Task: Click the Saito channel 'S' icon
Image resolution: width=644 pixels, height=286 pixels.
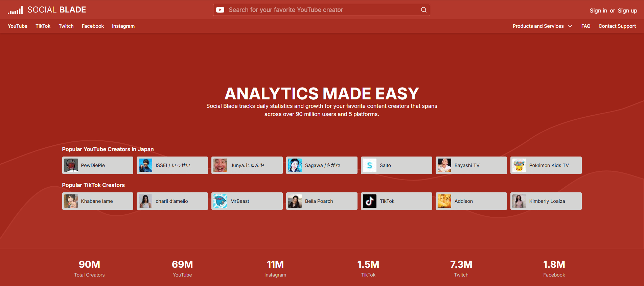Action: pos(370,165)
